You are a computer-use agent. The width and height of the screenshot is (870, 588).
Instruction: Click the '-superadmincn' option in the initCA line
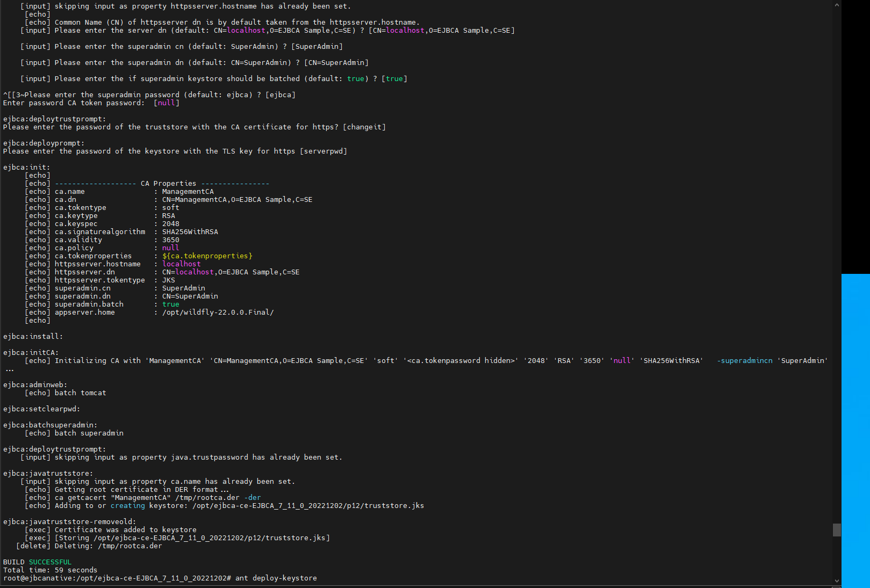tap(745, 361)
